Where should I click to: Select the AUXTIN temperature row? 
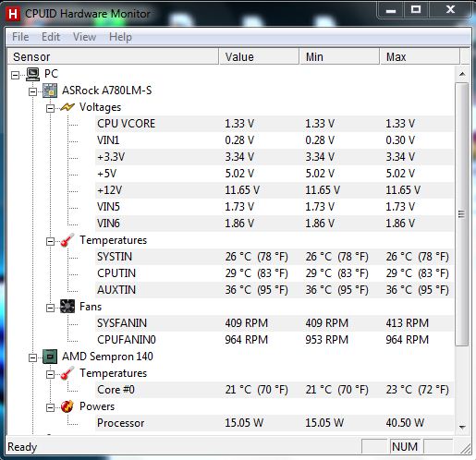point(275,290)
